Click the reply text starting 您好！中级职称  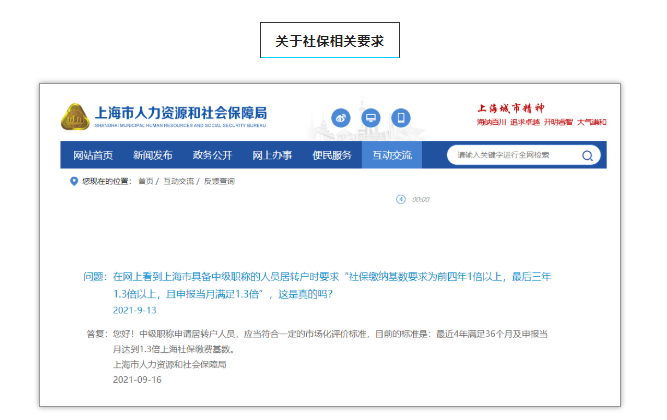click(x=330, y=342)
